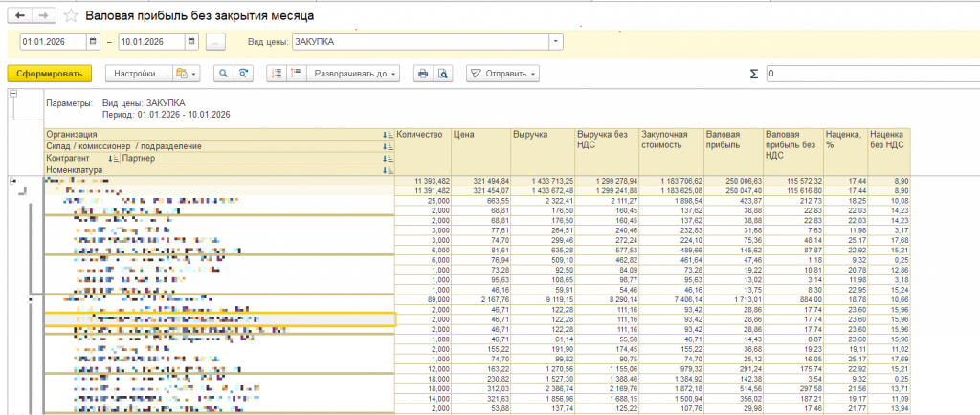
Task: Open calendar for start date 01.01.2026
Action: click(93, 42)
